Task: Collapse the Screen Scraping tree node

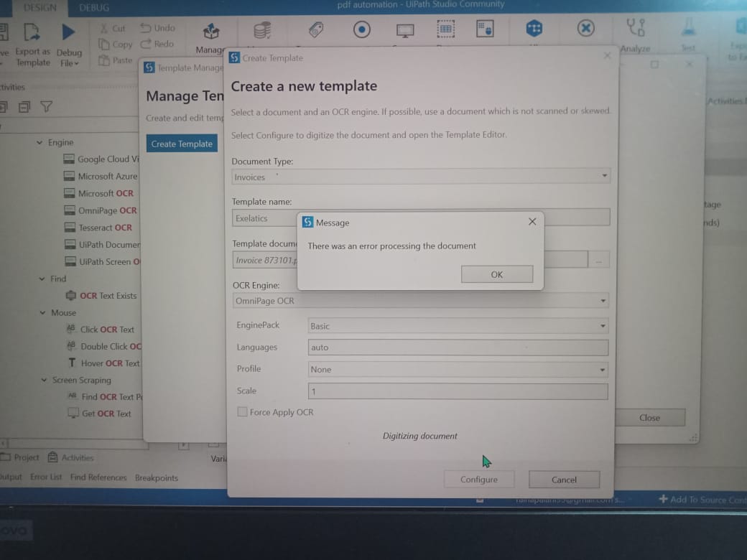Action: point(44,380)
